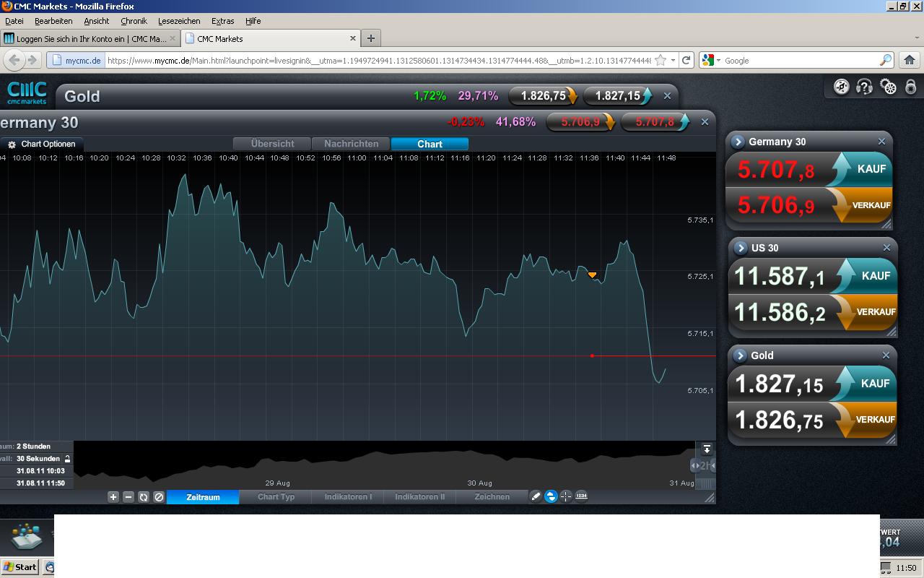
Task: Open the Indikatoren I tab
Action: click(x=349, y=497)
